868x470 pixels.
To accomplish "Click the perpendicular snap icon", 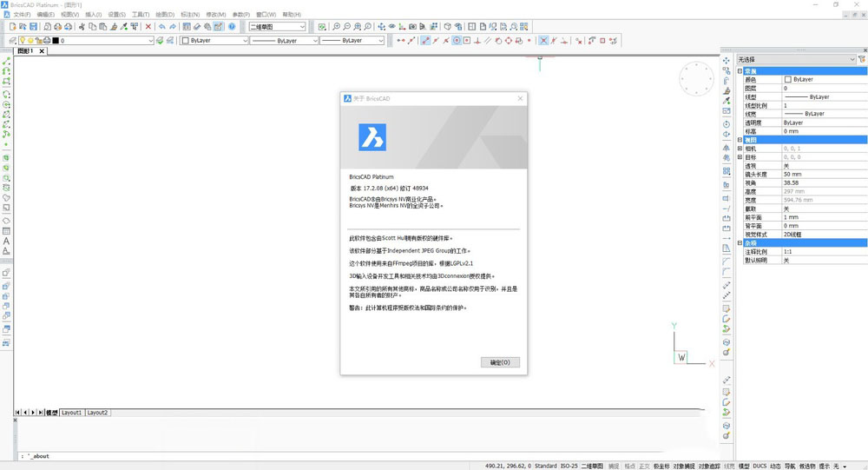I will coord(477,41).
